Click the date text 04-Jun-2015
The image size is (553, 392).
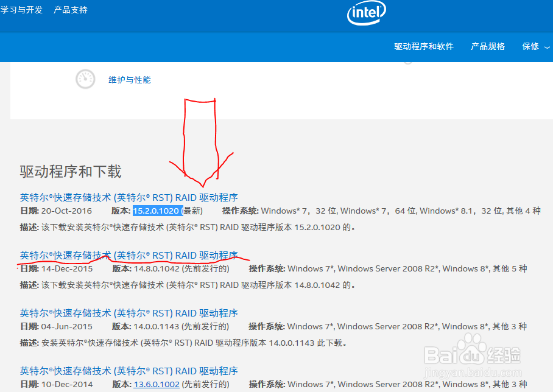tap(66, 326)
